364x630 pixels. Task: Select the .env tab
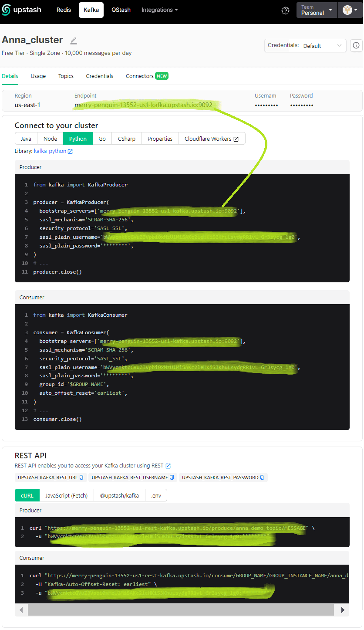coord(156,495)
